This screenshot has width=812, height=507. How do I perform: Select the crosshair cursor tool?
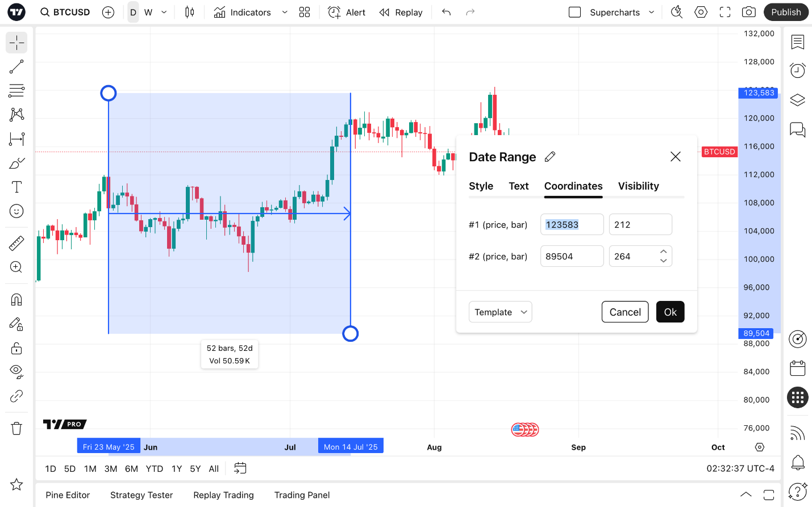pyautogui.click(x=16, y=43)
